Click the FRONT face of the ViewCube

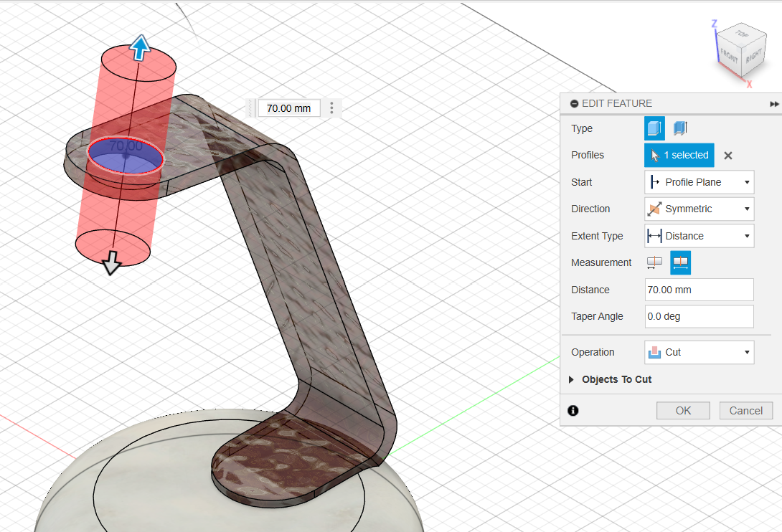(x=729, y=55)
